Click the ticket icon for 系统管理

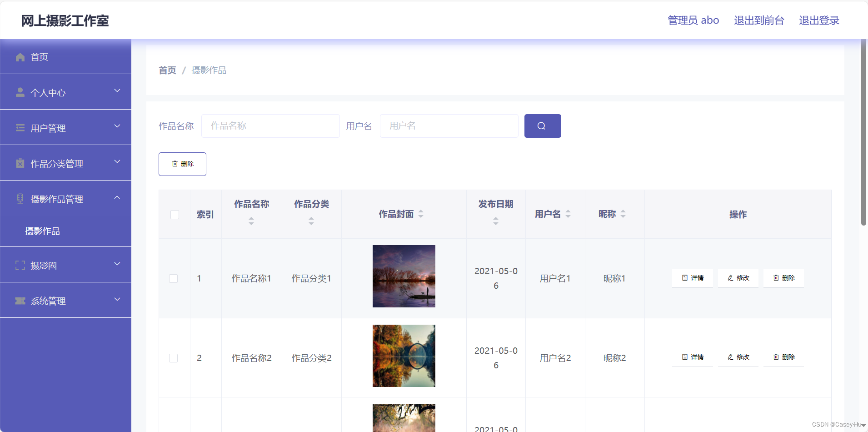[20, 301]
